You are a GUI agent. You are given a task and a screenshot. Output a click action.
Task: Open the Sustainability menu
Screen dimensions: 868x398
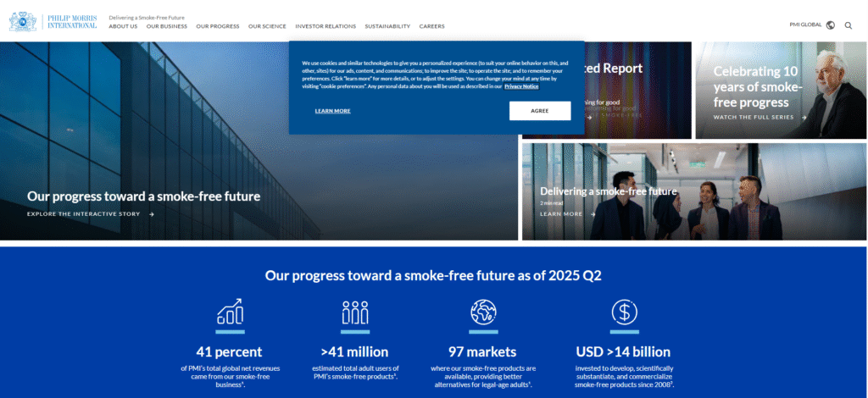pos(387,26)
